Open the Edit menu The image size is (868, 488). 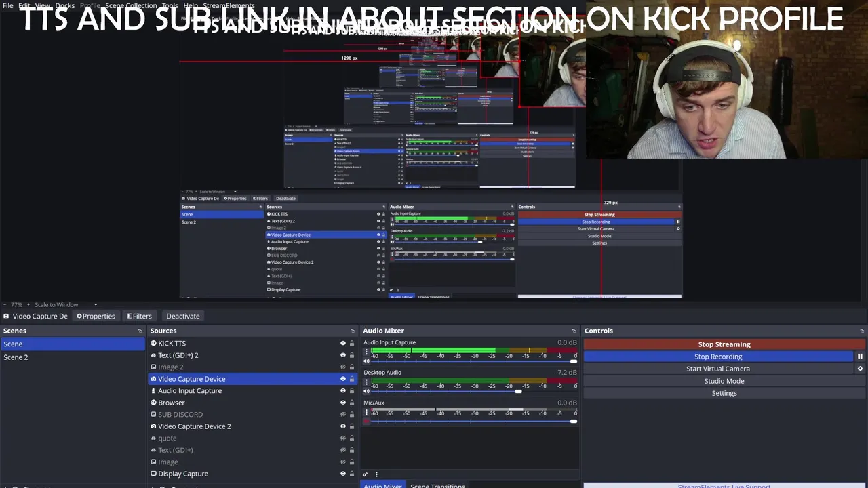coord(24,5)
